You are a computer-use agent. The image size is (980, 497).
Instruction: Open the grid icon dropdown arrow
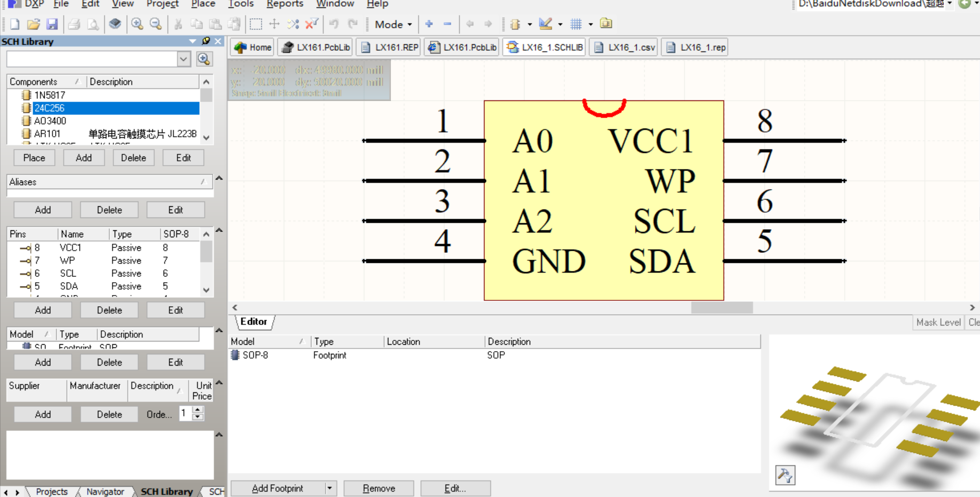[590, 25]
